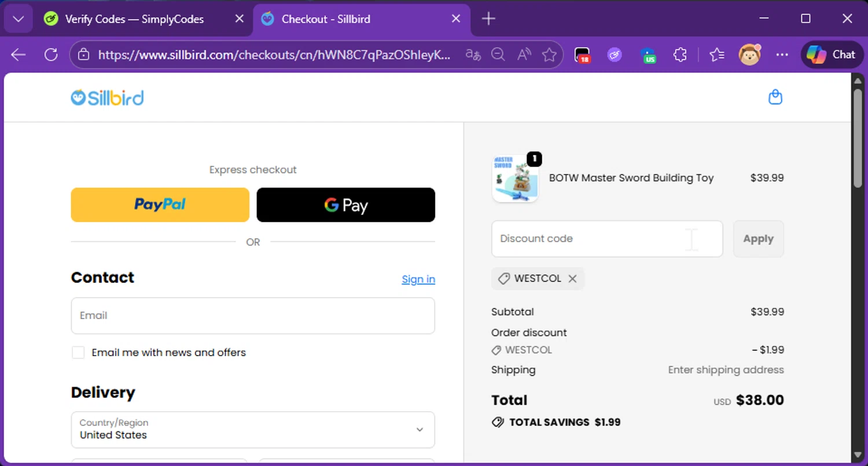Click the scrollbar down arrow
Image resolution: width=868 pixels, height=466 pixels.
858,456
